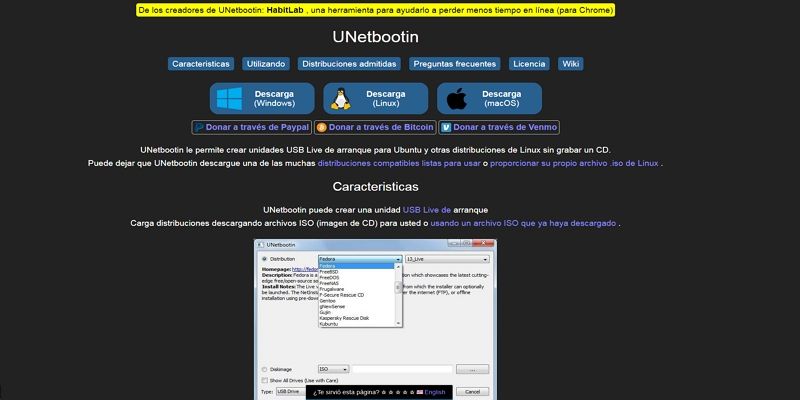Click the Paypal donation icon
The height and width of the screenshot is (400, 800).
point(199,128)
